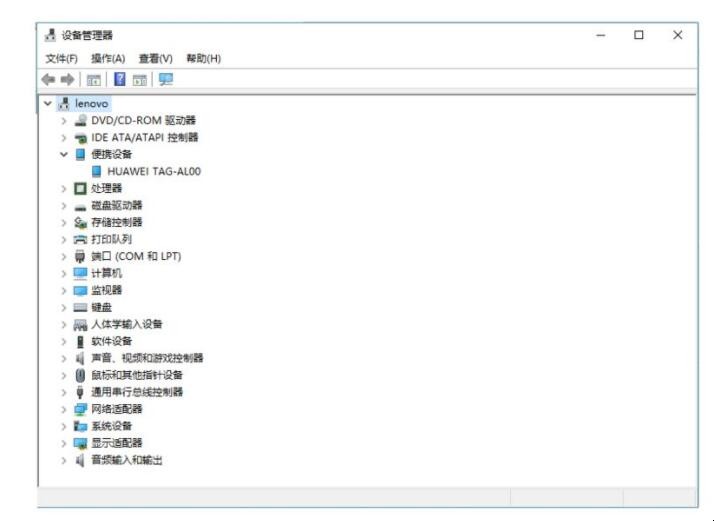Click the 音频输入和输出 audio icon
Screen dimensions: 714x521
coord(80,460)
